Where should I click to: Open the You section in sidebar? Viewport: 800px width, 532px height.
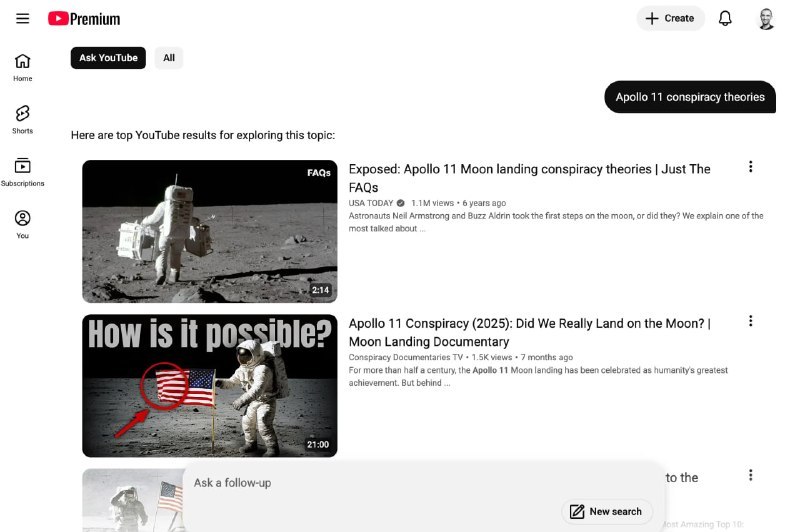point(22,224)
